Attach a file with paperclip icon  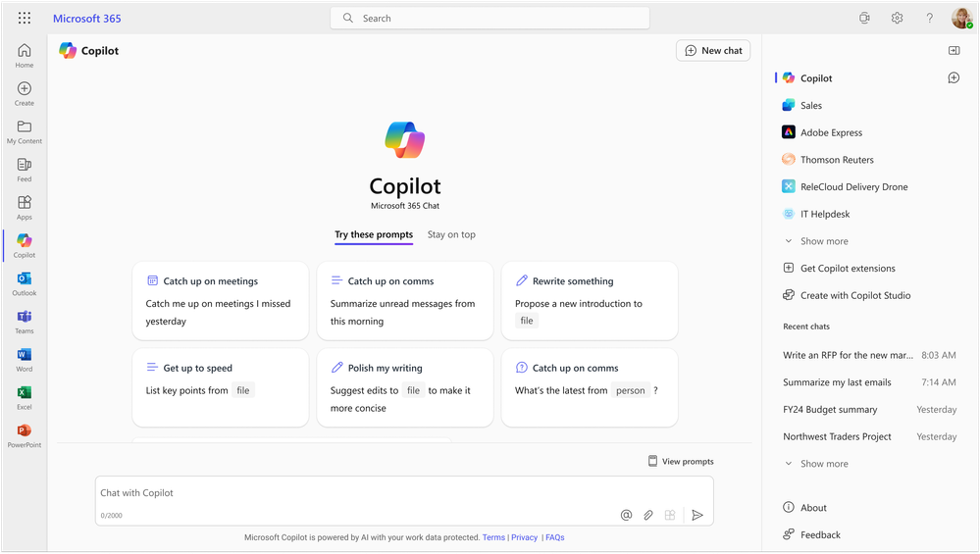[648, 515]
